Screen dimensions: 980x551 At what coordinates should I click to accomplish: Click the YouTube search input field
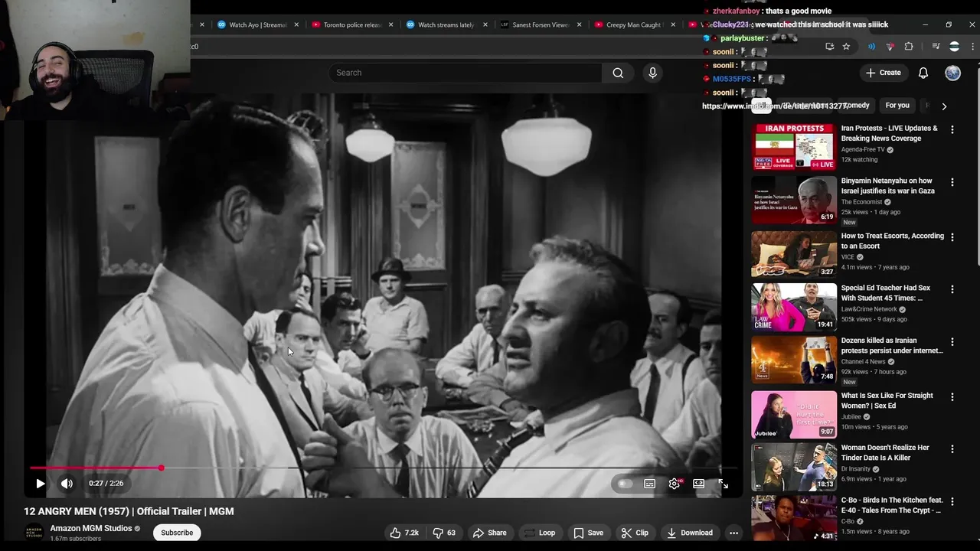click(x=465, y=73)
